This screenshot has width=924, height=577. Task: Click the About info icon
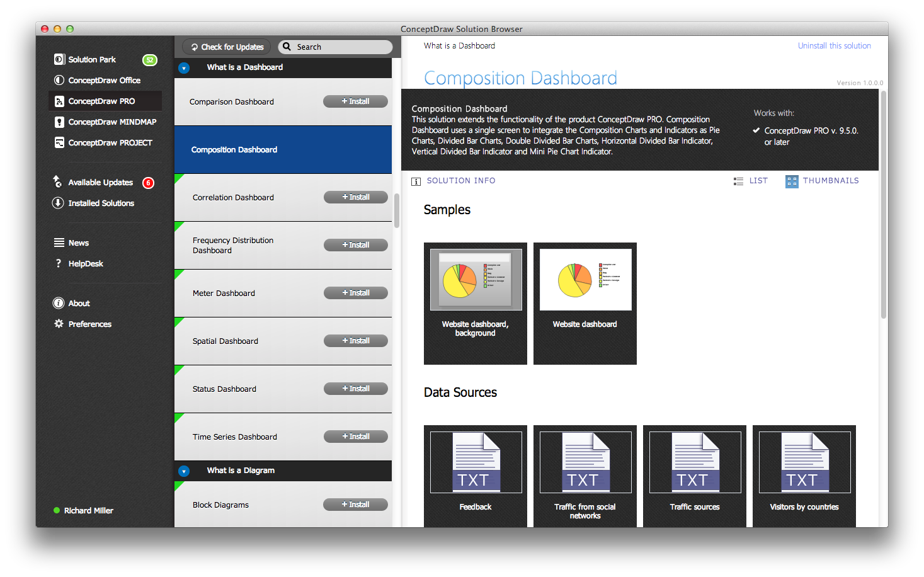point(59,303)
